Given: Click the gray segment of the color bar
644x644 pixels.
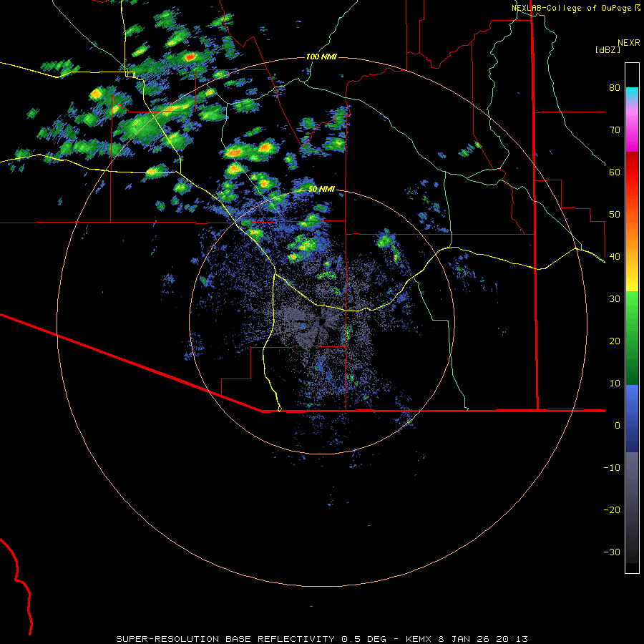Looking at the screenshot, I should [632, 507].
